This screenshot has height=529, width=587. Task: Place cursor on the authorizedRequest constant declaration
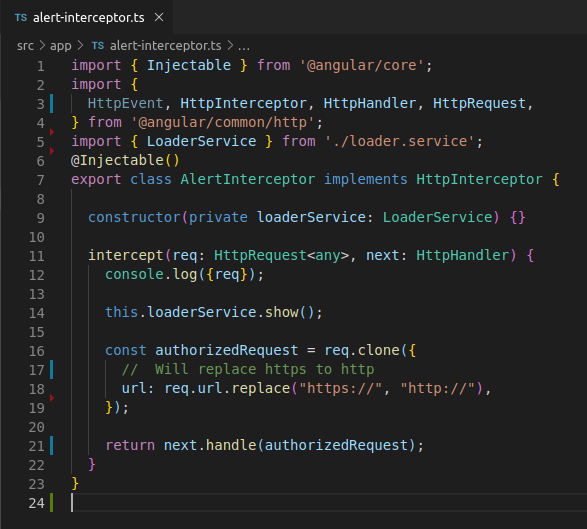point(226,350)
